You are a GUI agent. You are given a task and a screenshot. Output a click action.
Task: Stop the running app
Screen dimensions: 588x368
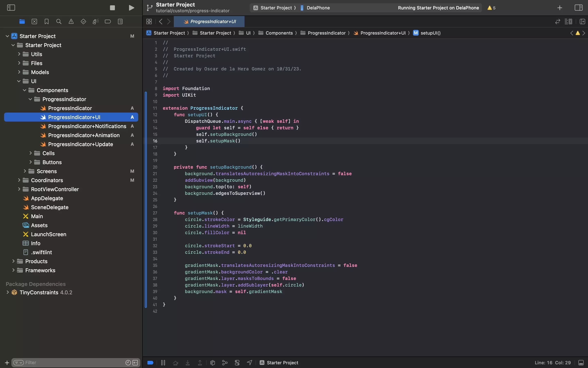[112, 8]
